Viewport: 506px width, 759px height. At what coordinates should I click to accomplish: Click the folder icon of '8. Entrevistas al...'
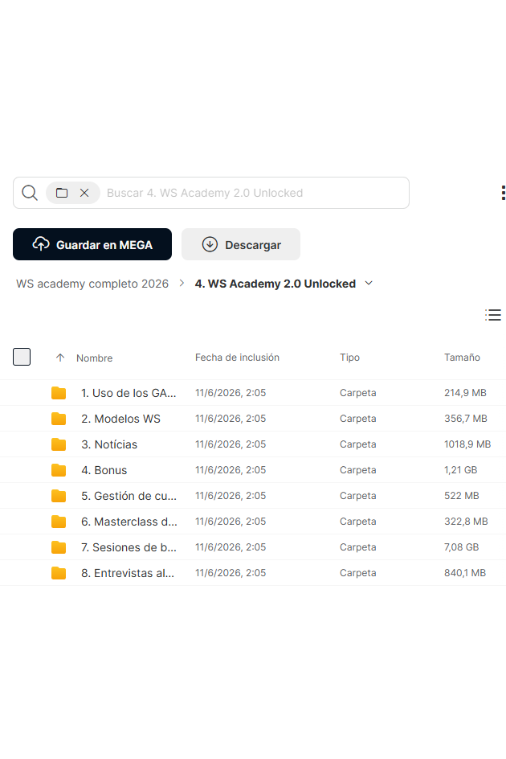59,573
